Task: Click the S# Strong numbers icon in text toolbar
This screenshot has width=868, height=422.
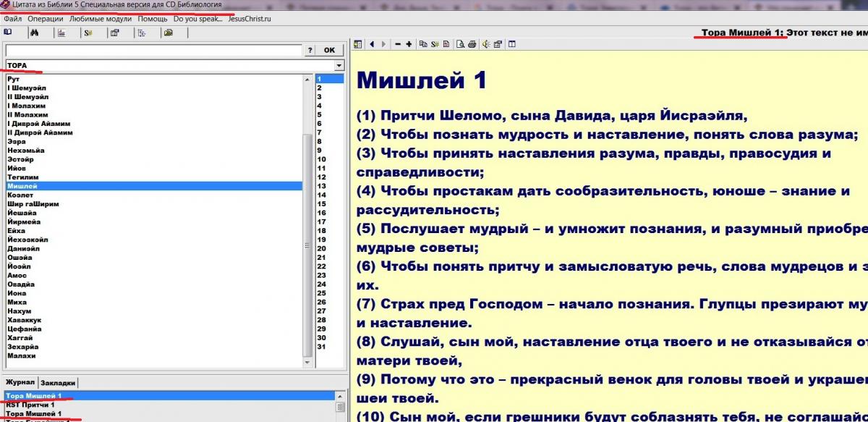Action: (435, 44)
